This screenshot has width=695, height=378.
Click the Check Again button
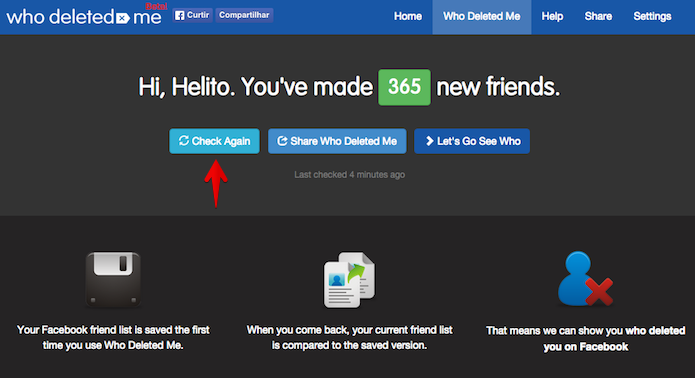[215, 141]
